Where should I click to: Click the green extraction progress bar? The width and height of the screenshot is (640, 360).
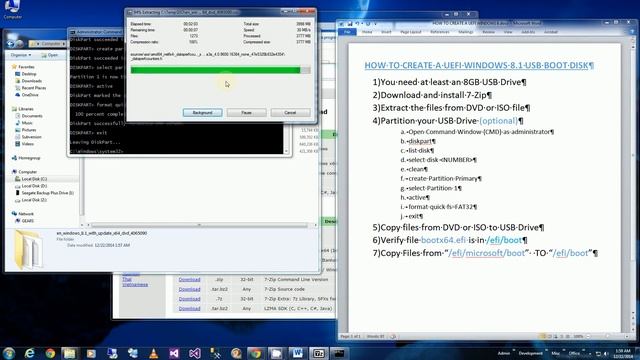220,70
